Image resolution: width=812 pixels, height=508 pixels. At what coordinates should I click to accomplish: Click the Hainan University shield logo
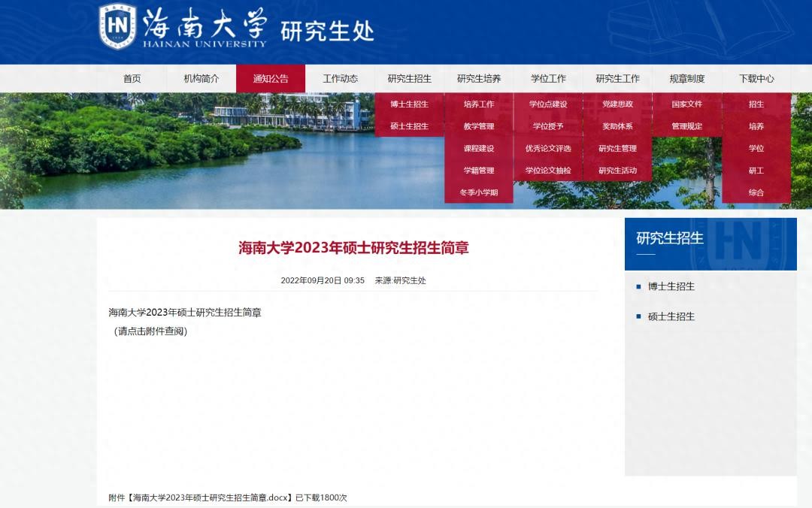117,26
